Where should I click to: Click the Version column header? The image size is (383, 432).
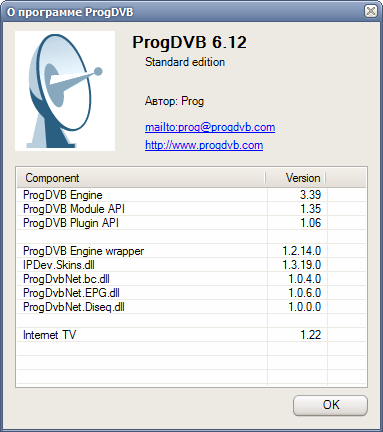click(x=296, y=178)
